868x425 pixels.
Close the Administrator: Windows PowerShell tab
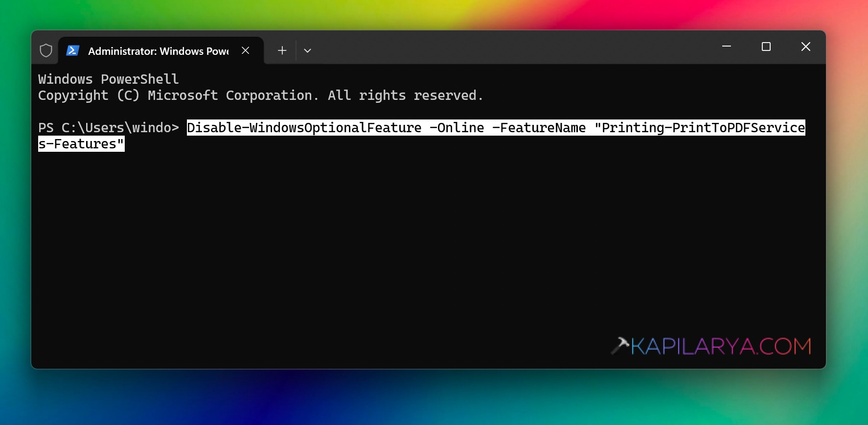246,50
